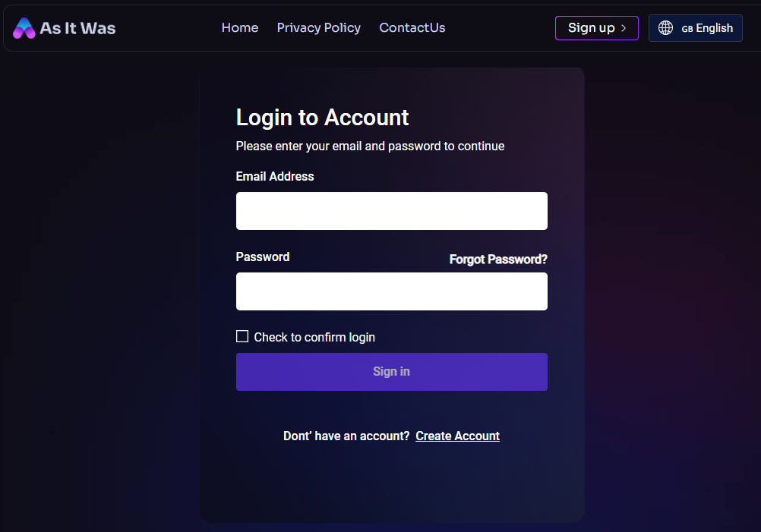This screenshot has width=761, height=532.
Task: Click into the Password input field
Action: click(391, 291)
